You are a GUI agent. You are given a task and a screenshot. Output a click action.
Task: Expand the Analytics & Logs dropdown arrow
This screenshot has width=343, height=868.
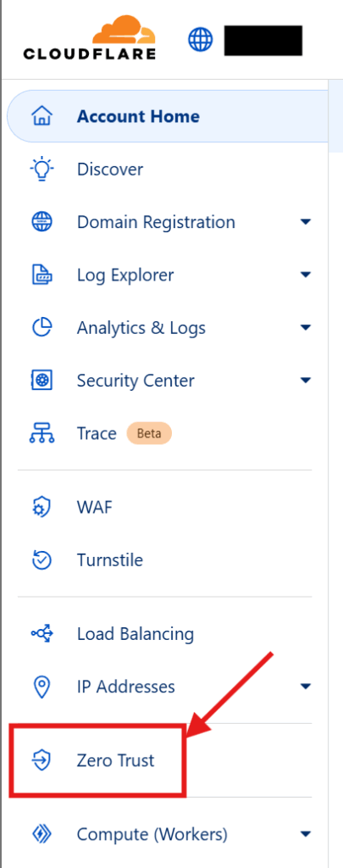[x=306, y=328]
